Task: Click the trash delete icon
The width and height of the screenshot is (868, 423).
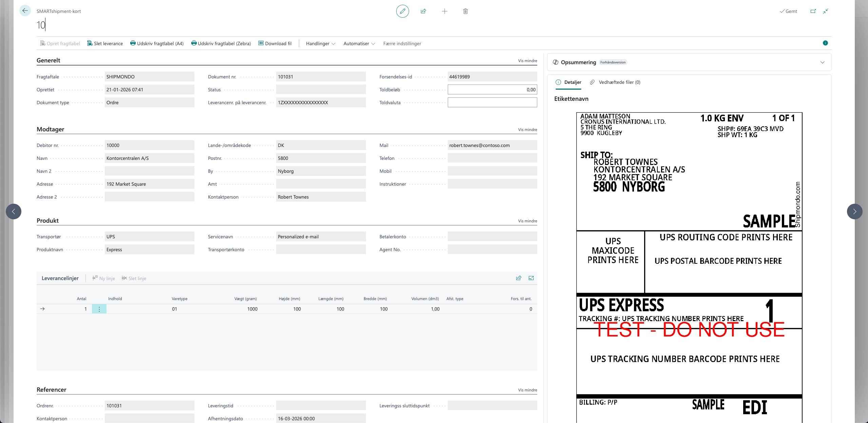Action: pos(465,11)
